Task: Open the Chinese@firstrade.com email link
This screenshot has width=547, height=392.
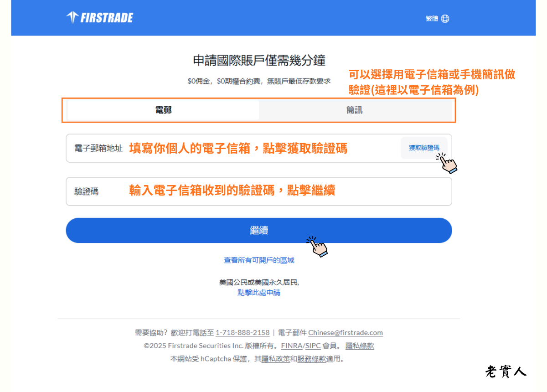Action: (345, 332)
